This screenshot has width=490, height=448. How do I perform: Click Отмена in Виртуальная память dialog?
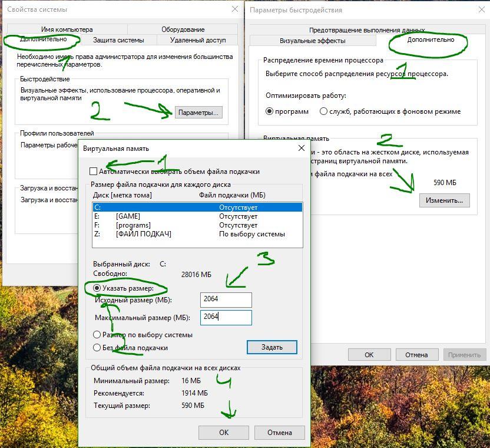click(280, 432)
